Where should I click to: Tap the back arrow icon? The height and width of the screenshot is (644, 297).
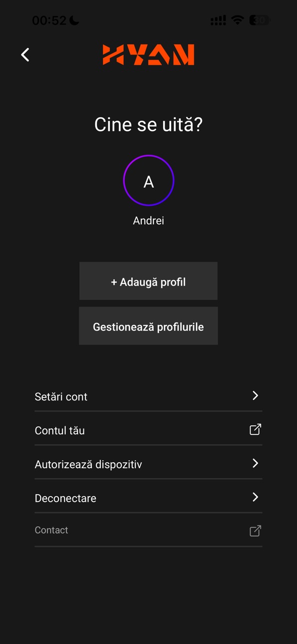coord(25,55)
